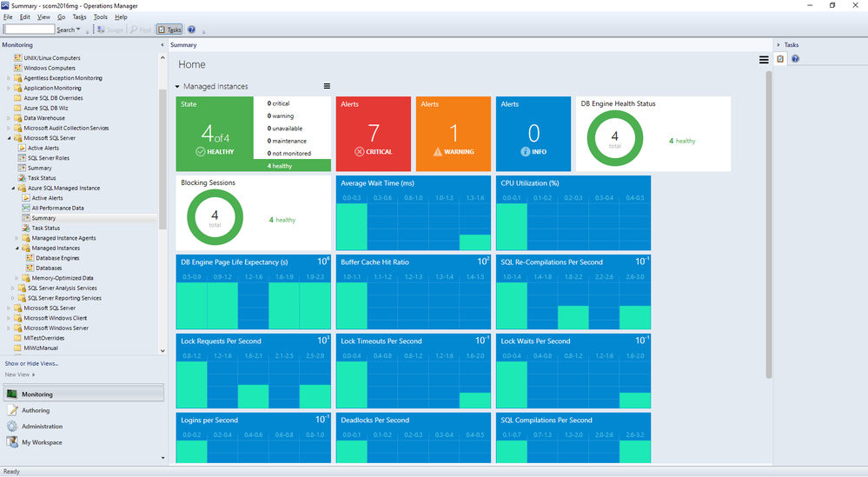Expand the Tasks pane chevron
The image size is (868, 477).
779,45
